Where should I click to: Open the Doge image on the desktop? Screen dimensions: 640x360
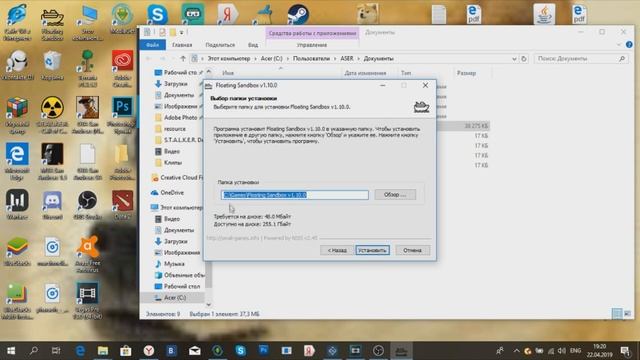(368, 14)
